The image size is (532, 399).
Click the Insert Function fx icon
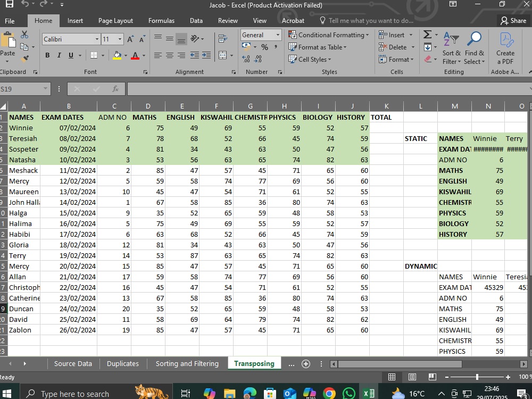115,89
